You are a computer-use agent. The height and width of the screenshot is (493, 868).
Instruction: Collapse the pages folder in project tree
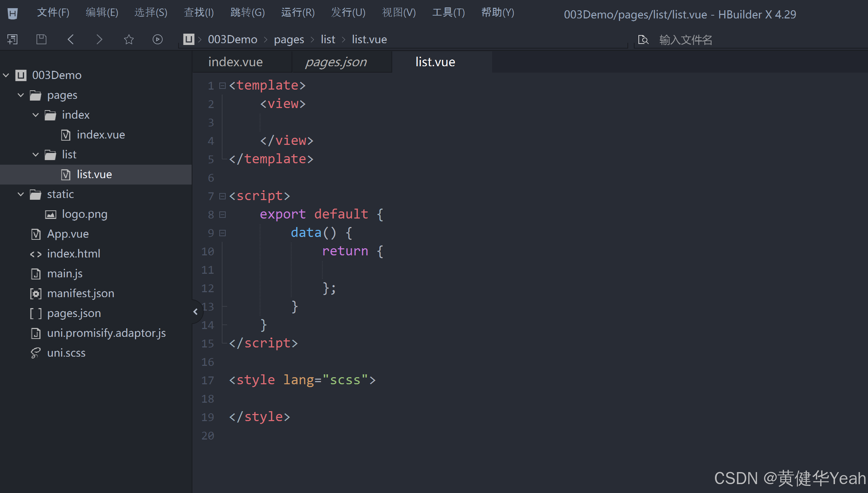pos(20,95)
